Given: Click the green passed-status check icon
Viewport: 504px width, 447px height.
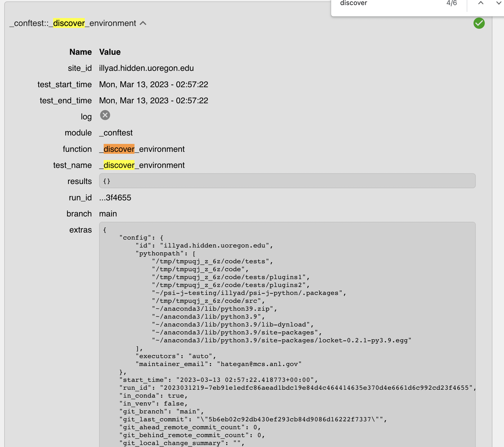Looking at the screenshot, I should 479,23.
